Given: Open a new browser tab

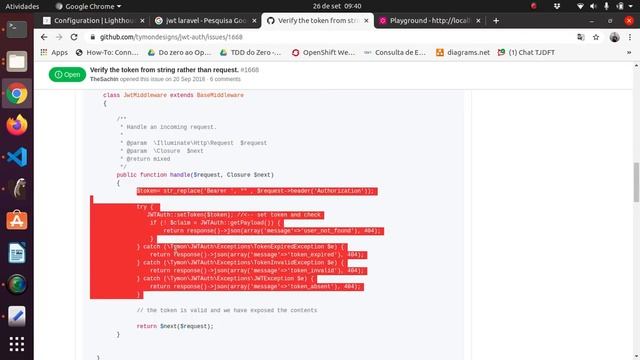Looking at the screenshot, I should 496,20.
